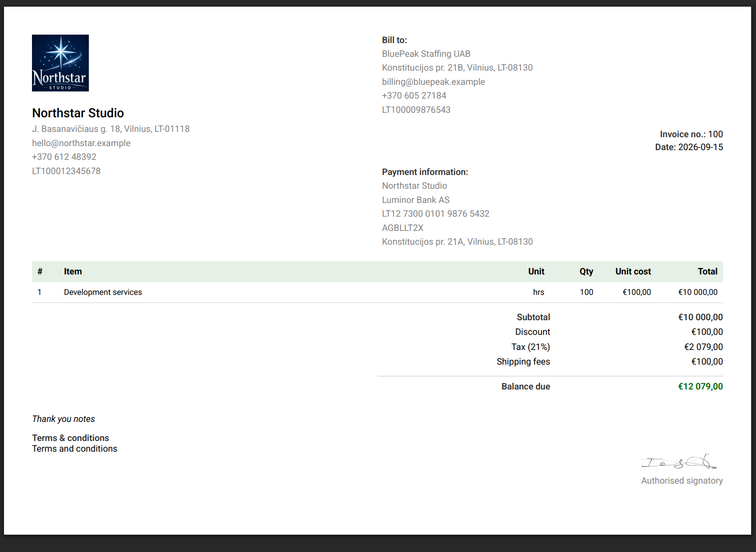Click the phone number +370 612 48392
The width and height of the screenshot is (756, 552).
(x=64, y=157)
